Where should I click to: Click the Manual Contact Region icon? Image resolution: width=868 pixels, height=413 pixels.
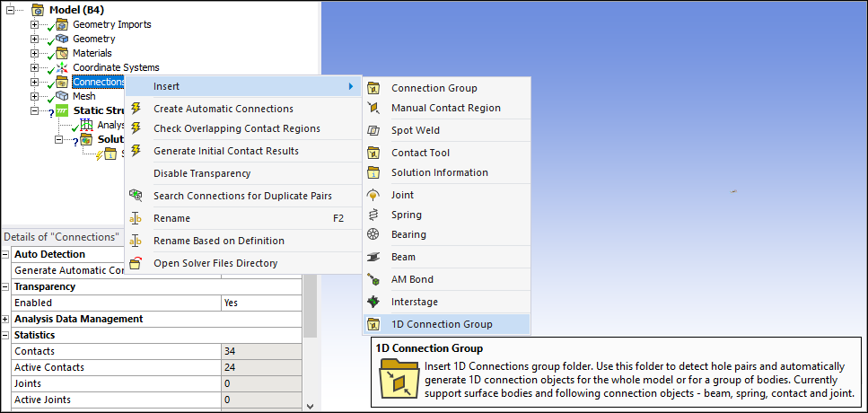pos(373,108)
